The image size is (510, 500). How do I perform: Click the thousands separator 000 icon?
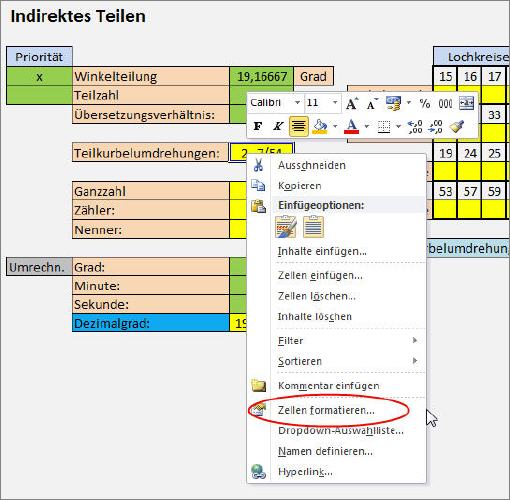[x=445, y=104]
